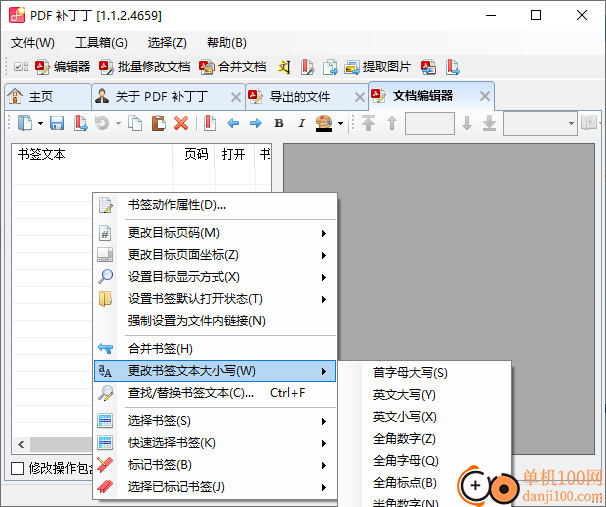The image size is (606, 507).
Task: Select 书签动作属性(D)... menu item
Action: click(215, 205)
